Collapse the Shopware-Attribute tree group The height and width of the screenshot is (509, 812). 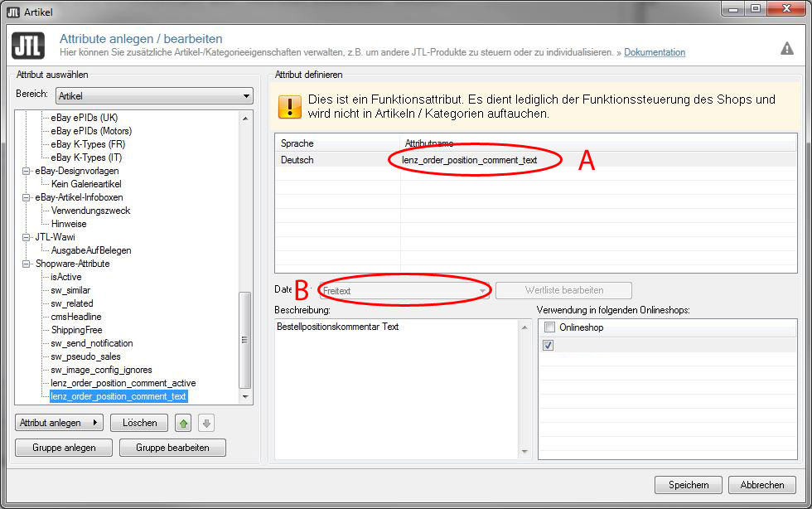27,264
